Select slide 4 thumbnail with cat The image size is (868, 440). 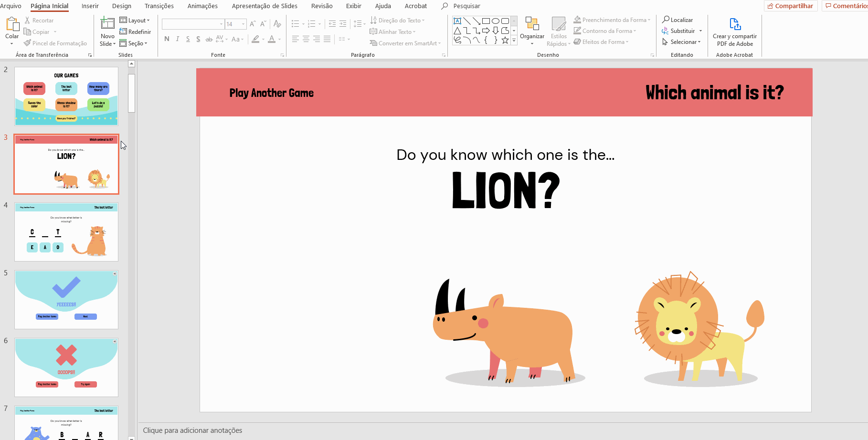pos(66,232)
